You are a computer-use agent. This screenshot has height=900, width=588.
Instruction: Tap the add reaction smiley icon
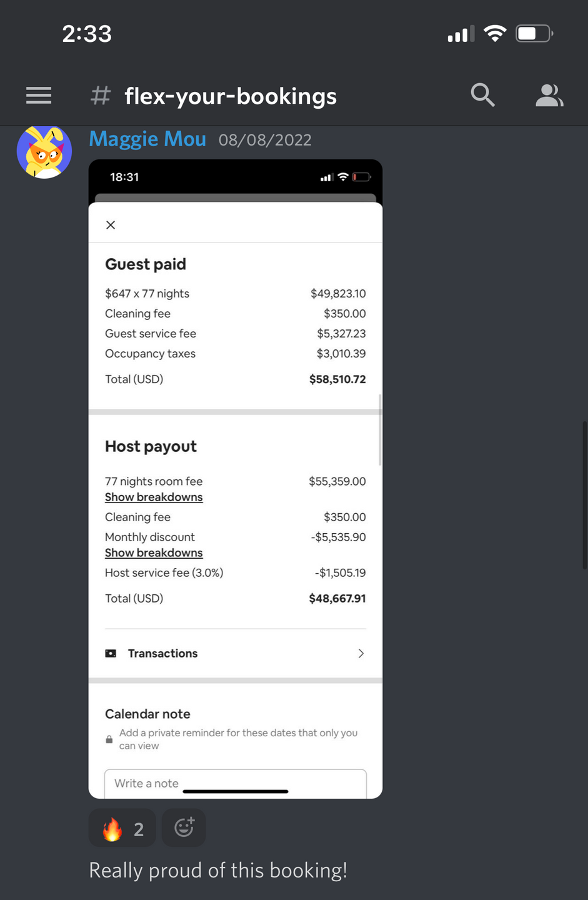[x=184, y=827]
